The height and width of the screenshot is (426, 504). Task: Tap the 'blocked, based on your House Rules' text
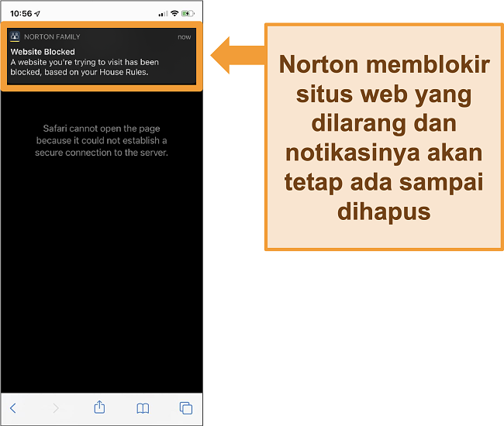click(x=79, y=72)
